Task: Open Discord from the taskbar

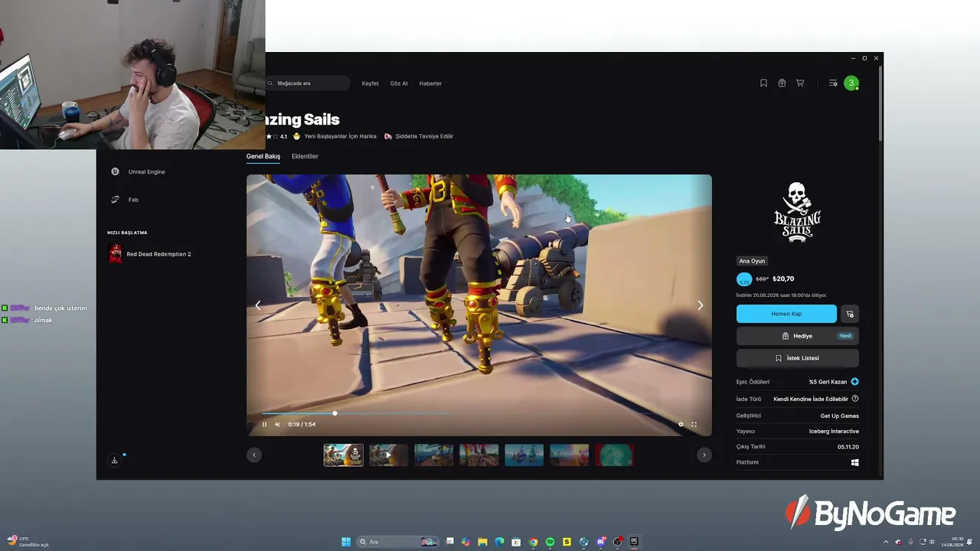Action: click(x=600, y=542)
